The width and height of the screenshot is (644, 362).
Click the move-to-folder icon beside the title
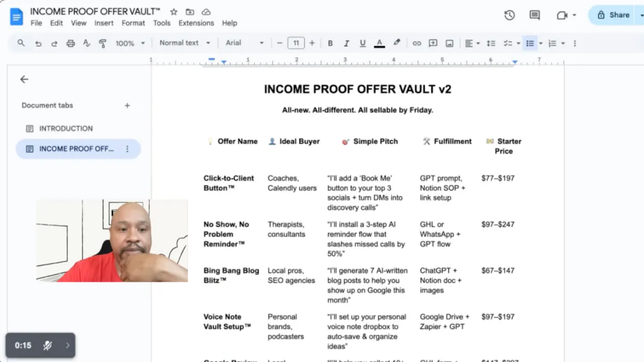(x=190, y=12)
